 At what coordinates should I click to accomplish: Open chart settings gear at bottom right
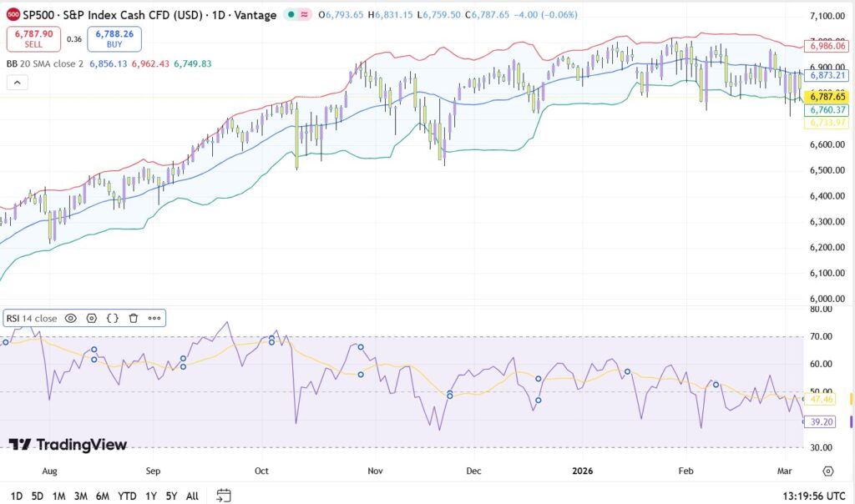[827, 471]
